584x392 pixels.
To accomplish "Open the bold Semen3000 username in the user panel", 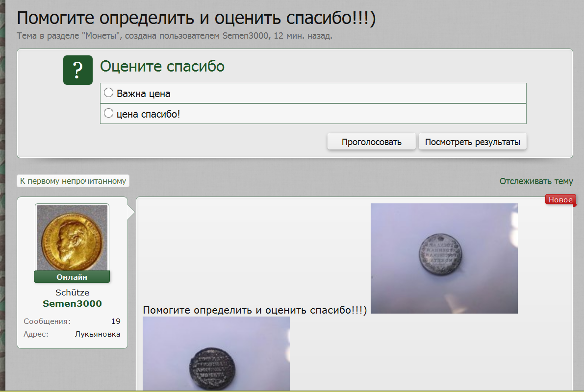I will (72, 304).
